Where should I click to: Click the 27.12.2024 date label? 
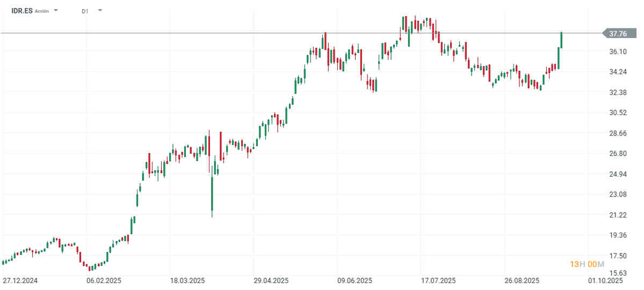20,281
